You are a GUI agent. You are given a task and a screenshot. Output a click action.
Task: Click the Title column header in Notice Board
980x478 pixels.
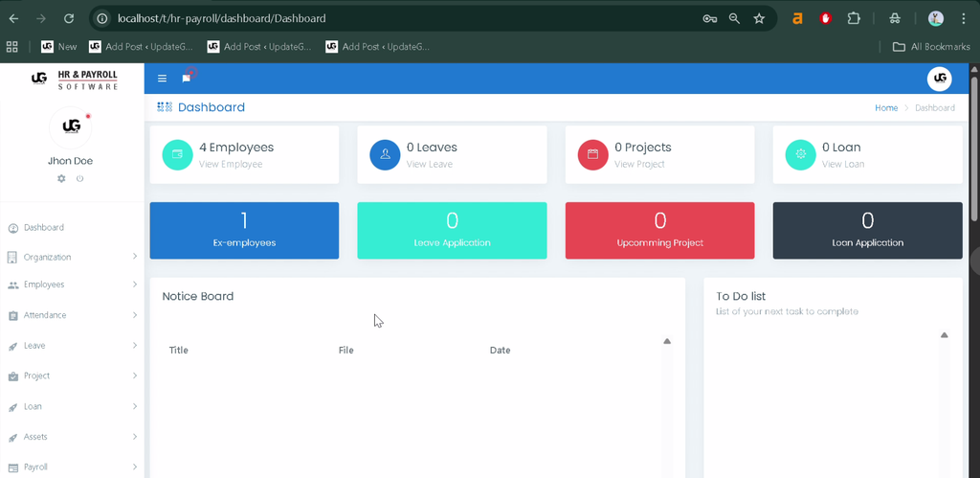click(179, 351)
